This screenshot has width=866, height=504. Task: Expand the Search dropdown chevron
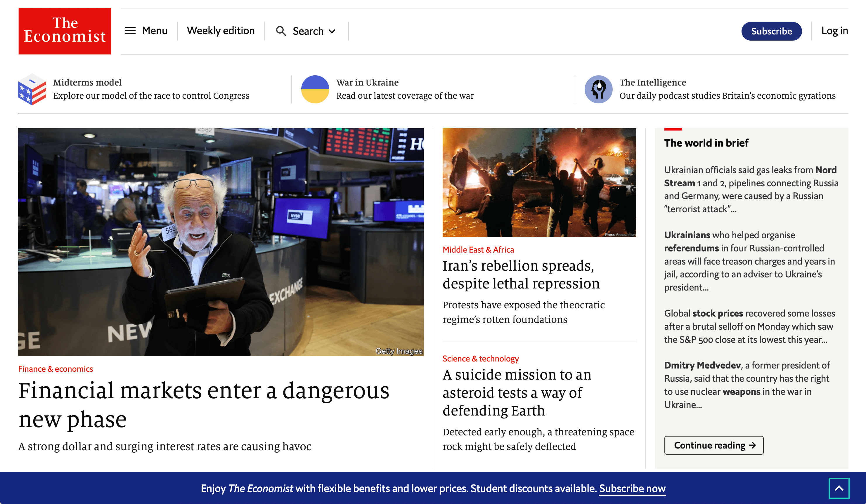pyautogui.click(x=332, y=32)
